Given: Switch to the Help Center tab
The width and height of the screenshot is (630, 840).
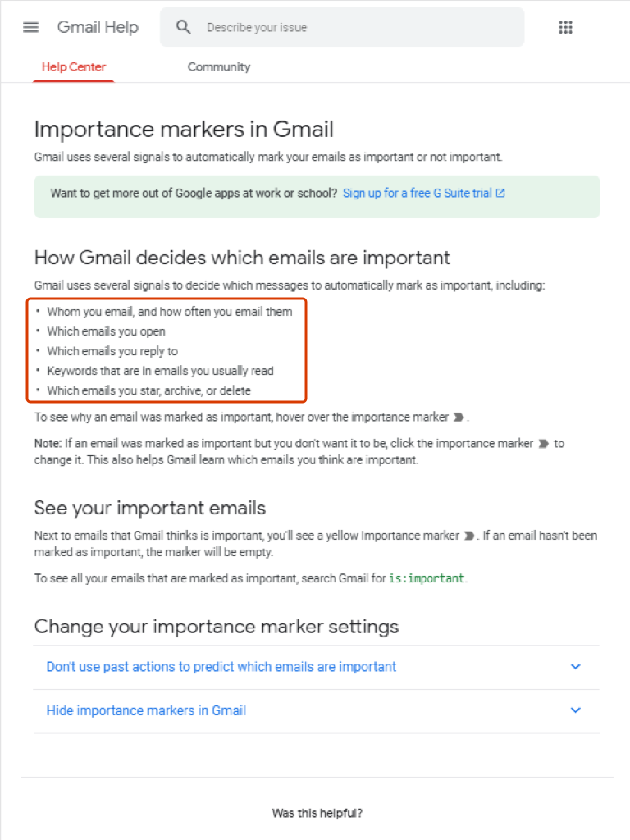Looking at the screenshot, I should click(74, 67).
